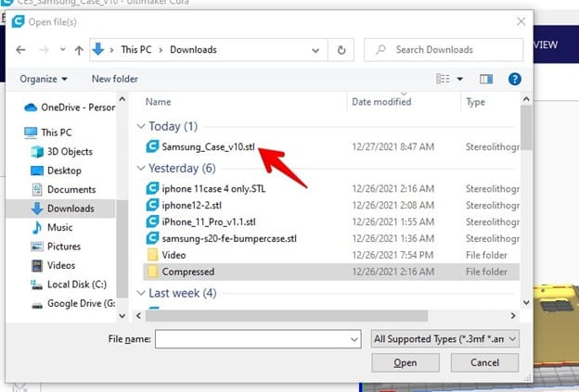Screen dimensions: 579x392
Task: Select Downloads in navigation pane
Action: coord(62,209)
